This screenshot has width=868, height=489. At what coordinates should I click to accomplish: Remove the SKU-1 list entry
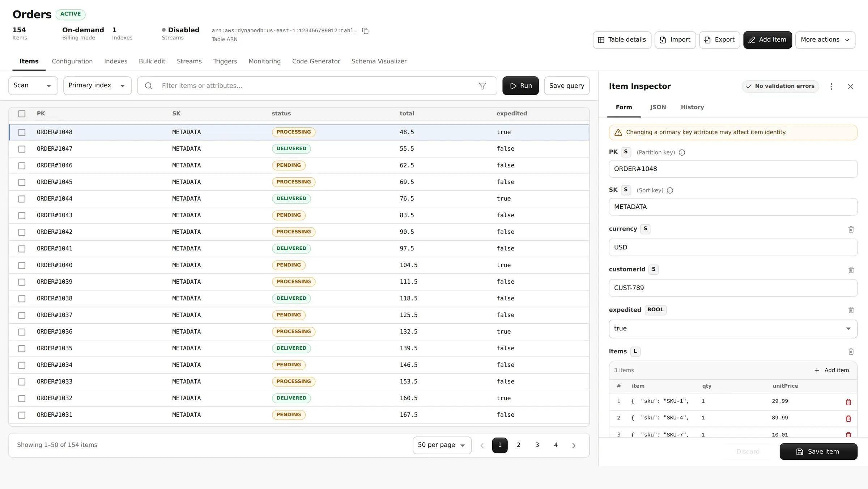(x=848, y=402)
